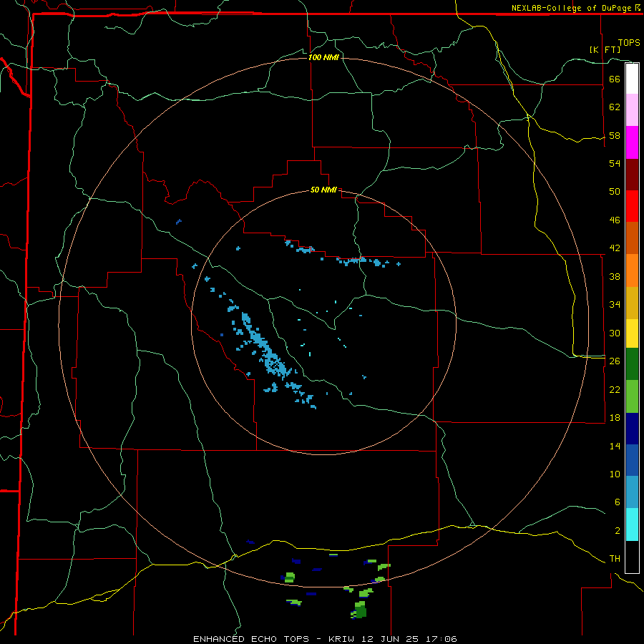
Task: Click the light blue 10 kft legend swatch
Action: [632, 492]
